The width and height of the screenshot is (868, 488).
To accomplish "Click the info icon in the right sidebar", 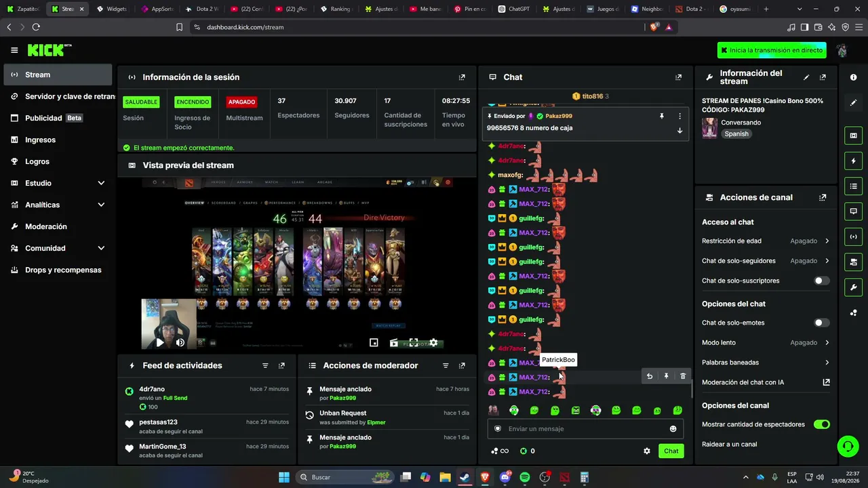I will [x=853, y=77].
